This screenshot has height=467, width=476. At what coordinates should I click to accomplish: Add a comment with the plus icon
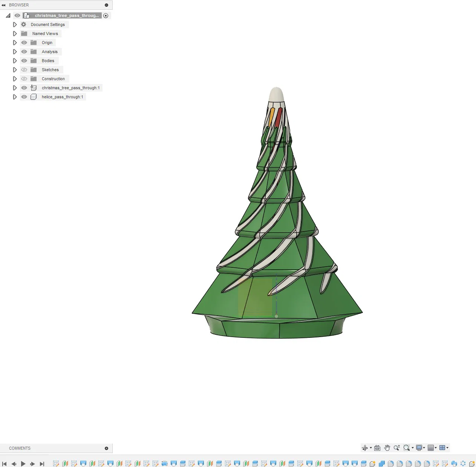pyautogui.click(x=106, y=448)
